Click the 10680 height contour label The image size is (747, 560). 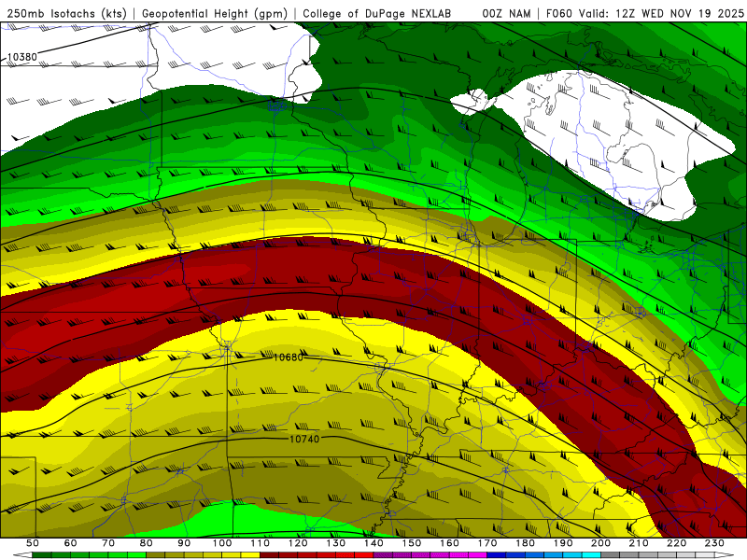click(x=288, y=357)
